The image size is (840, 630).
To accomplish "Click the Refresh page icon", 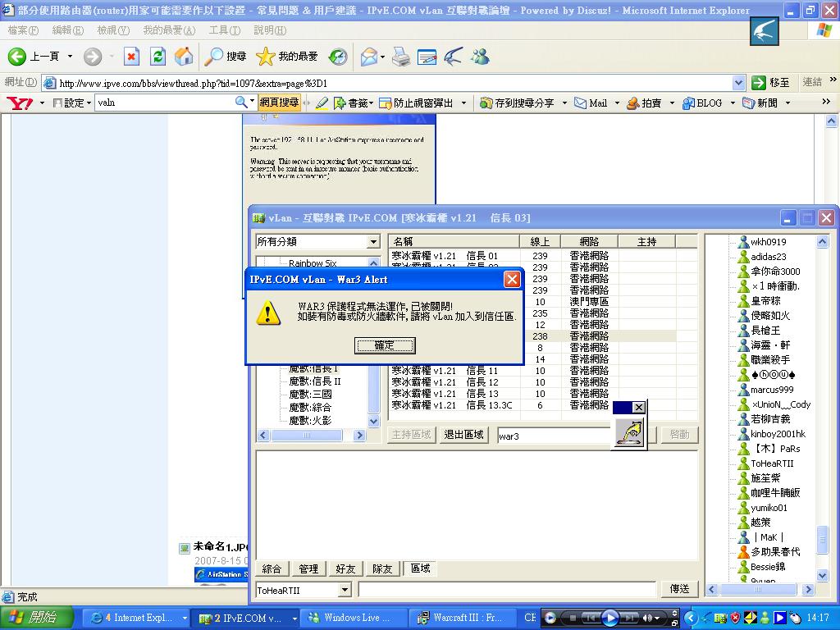I will [157, 56].
